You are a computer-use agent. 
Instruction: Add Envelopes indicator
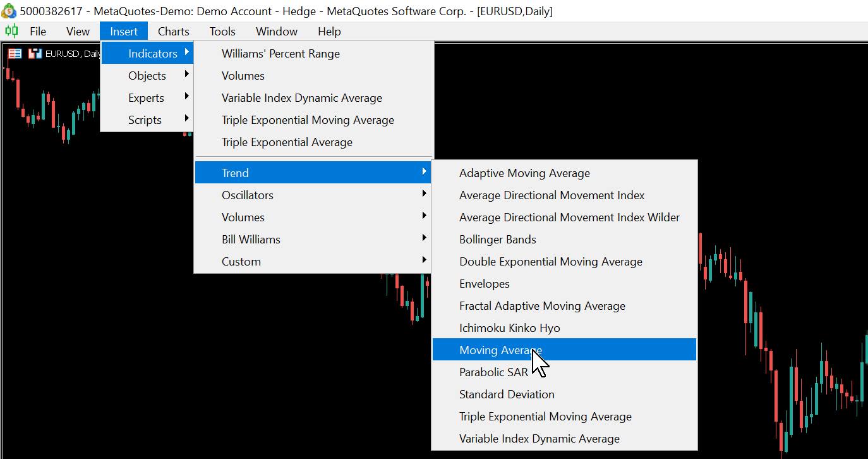coord(564,283)
